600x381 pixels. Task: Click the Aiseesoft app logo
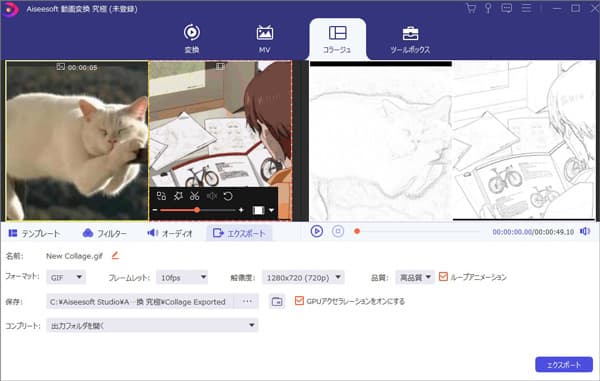[10, 9]
